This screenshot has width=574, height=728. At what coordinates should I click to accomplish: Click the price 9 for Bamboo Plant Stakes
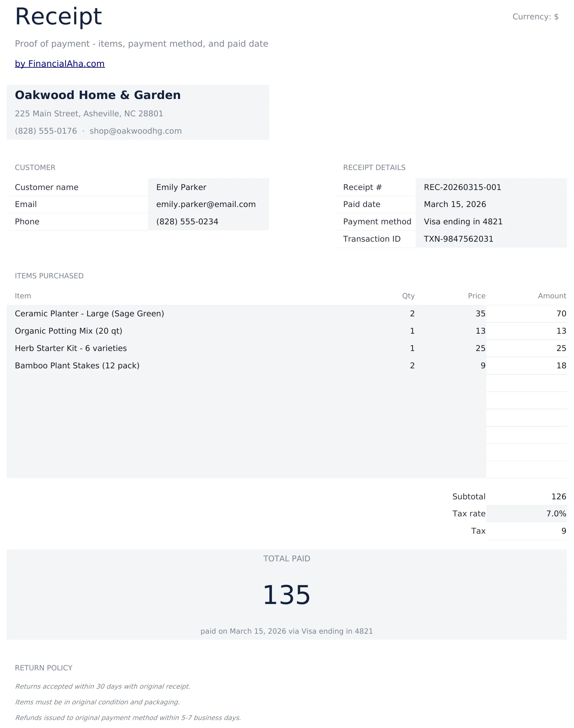[x=483, y=366]
